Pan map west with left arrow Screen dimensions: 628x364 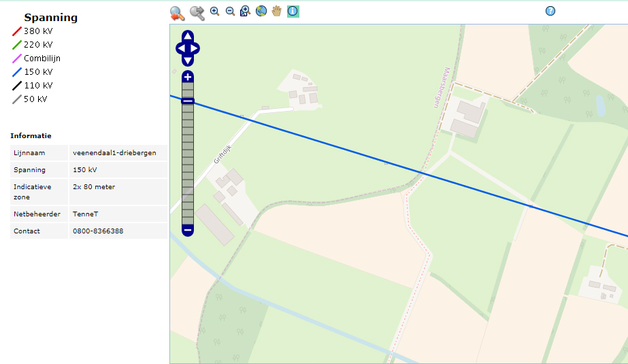[x=180, y=48]
